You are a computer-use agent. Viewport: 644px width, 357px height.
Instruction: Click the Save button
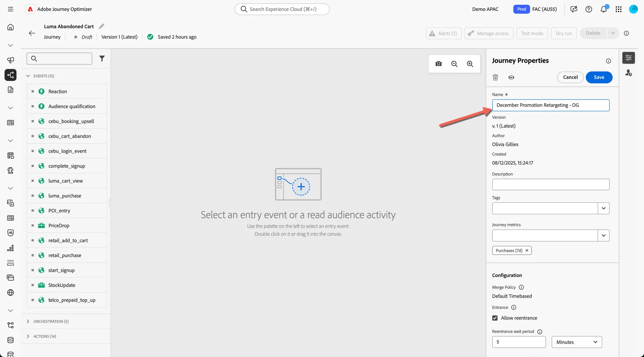tap(599, 77)
